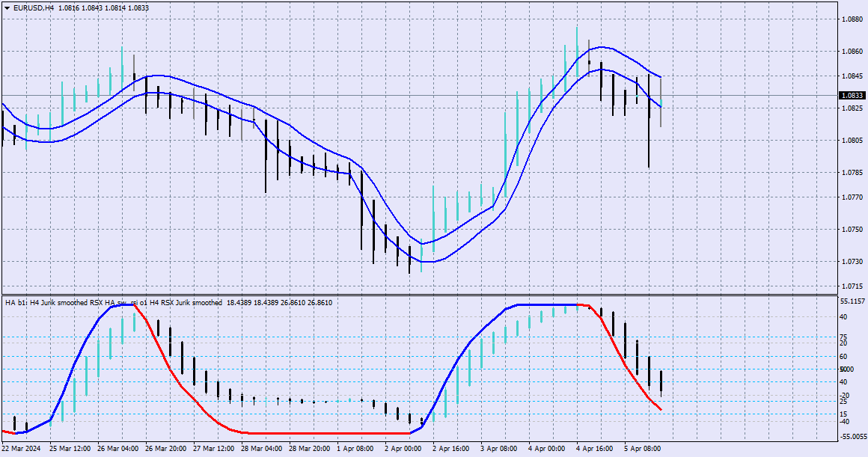Click the 55.1157 indicator scale maximum

(x=852, y=301)
